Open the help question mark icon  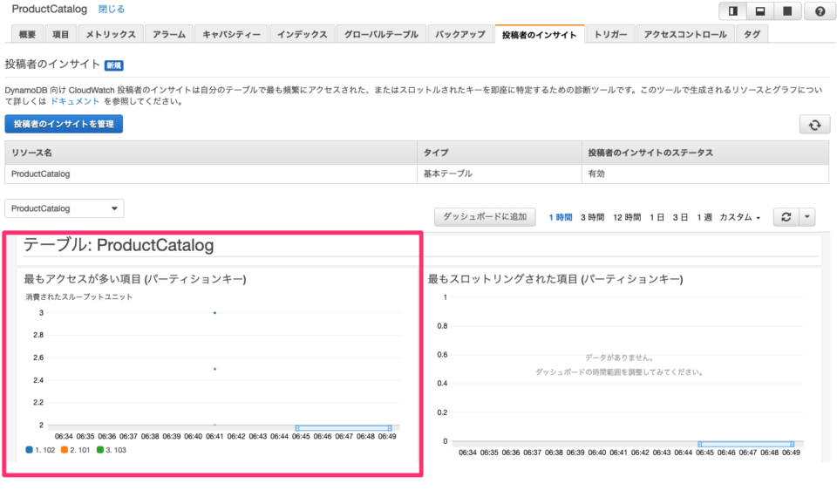click(819, 11)
